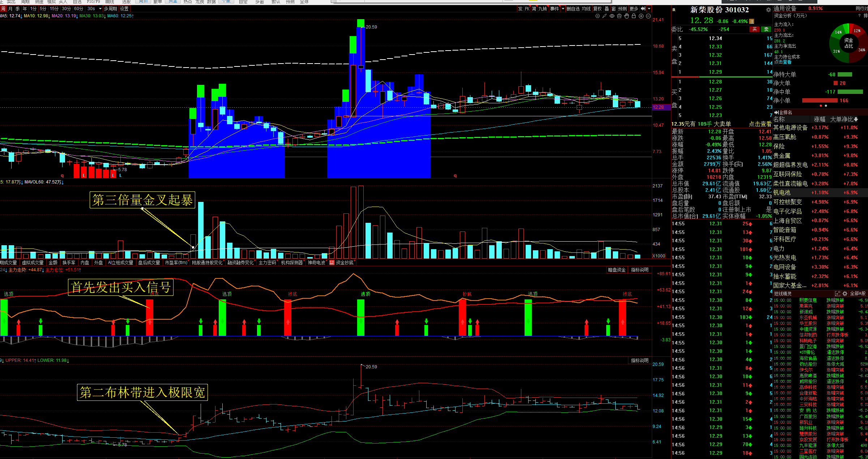Expand the 事件 dropdown arrow
868x459 pixels.
point(563,9)
